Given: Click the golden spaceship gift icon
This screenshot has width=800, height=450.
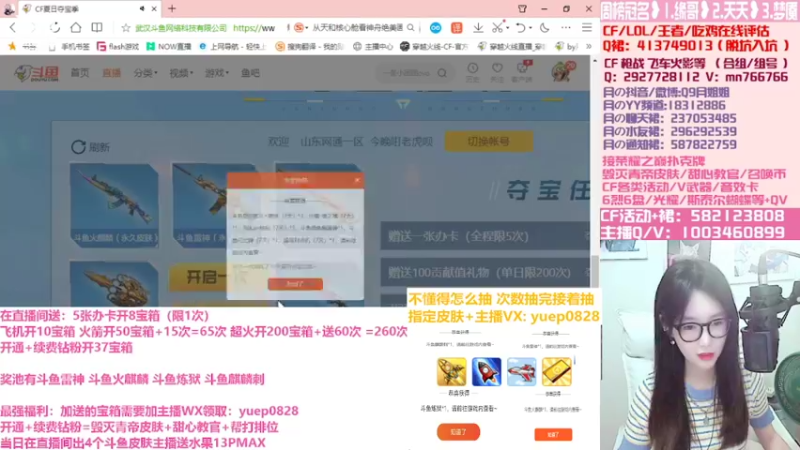Looking at the screenshot, I should click(452, 371).
